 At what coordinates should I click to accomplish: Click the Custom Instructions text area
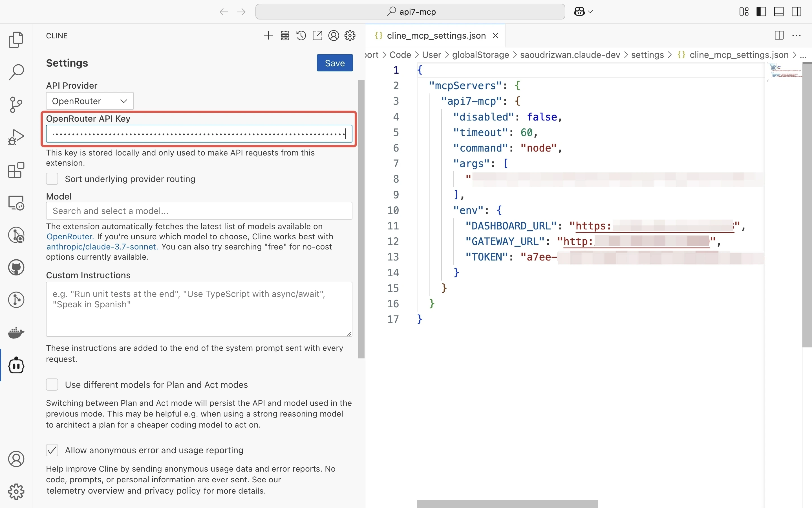199,309
